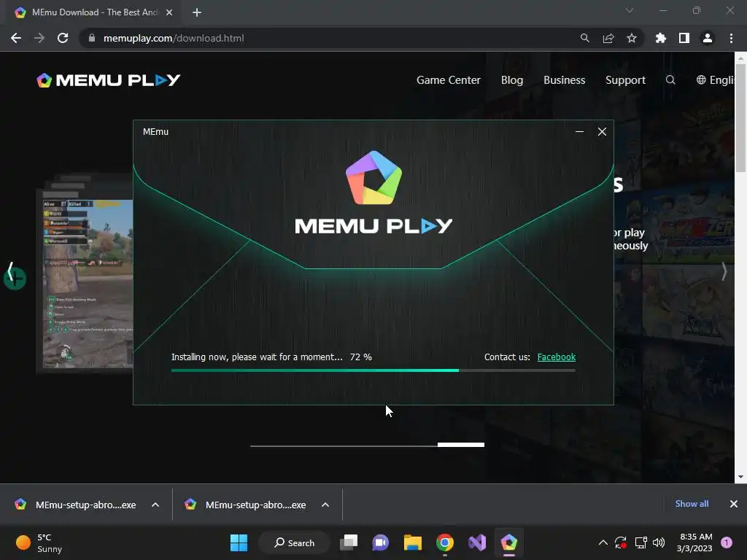Show hidden system tray icons
This screenshot has height=560, width=747.
[x=603, y=542]
